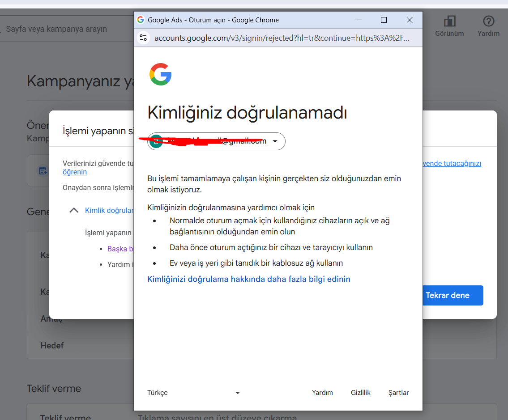Click the 'Teklif verme' section heading

(54, 388)
